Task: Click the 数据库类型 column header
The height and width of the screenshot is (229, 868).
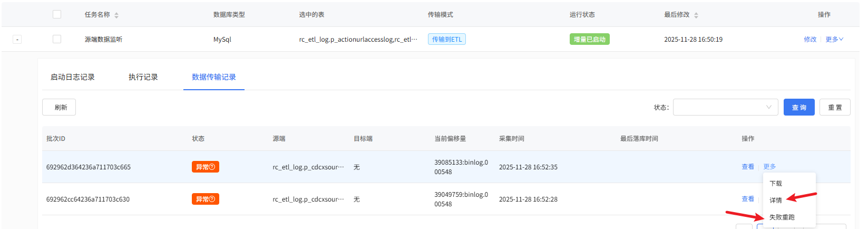Action: tap(229, 15)
